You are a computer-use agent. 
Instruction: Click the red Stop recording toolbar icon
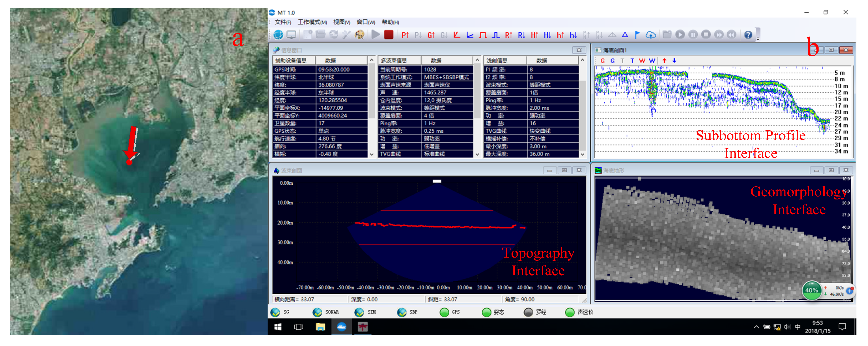389,34
